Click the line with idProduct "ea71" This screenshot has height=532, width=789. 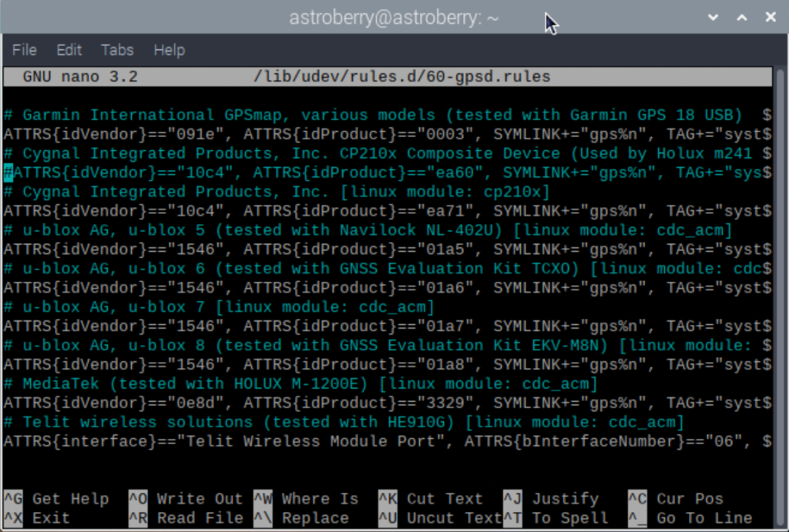click(x=388, y=211)
